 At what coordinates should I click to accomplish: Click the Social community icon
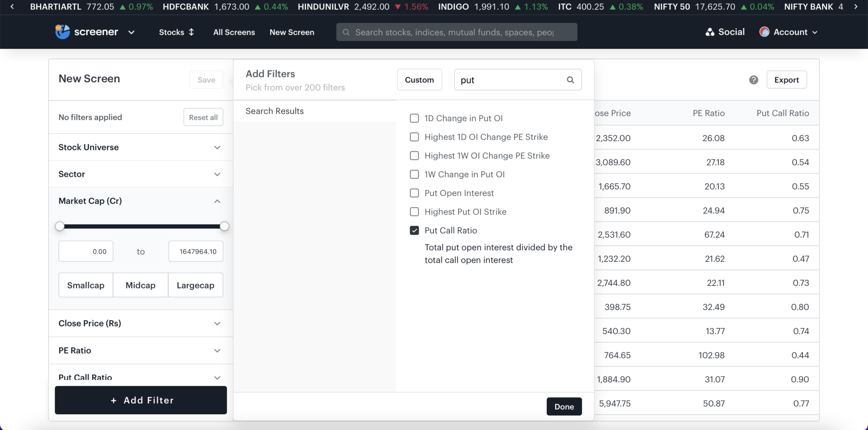pos(709,32)
